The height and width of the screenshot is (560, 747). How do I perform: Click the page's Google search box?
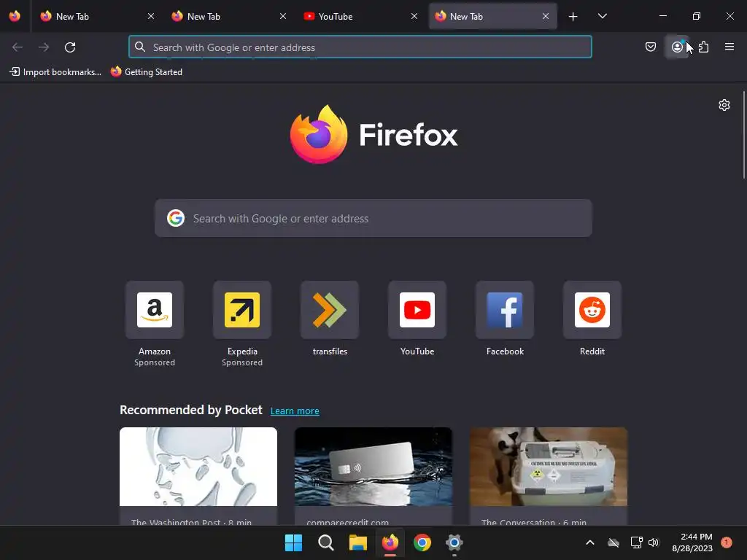(373, 218)
